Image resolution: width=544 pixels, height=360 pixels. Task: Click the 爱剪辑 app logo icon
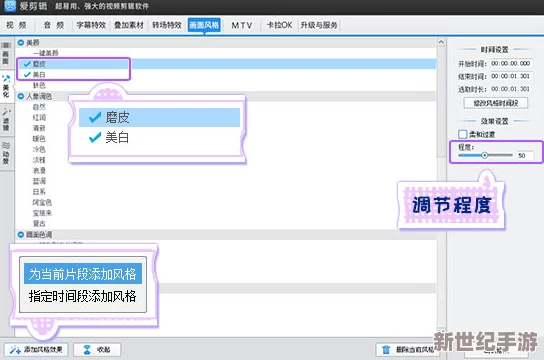(10, 6)
